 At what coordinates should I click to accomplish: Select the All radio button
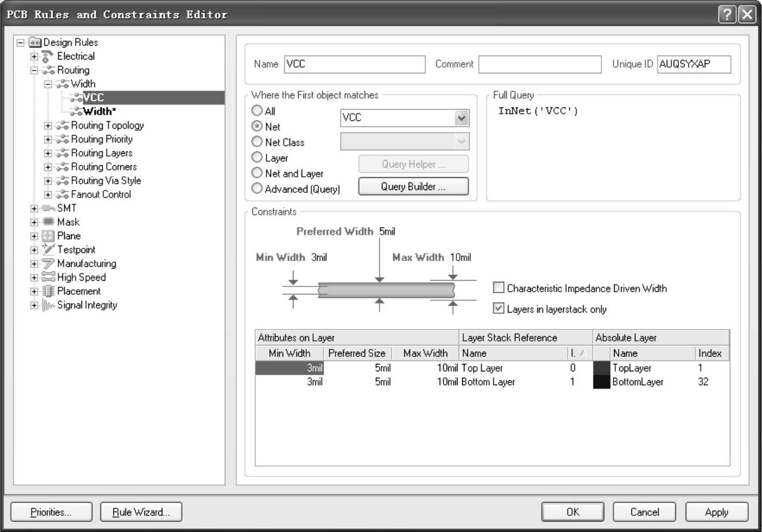(x=257, y=110)
